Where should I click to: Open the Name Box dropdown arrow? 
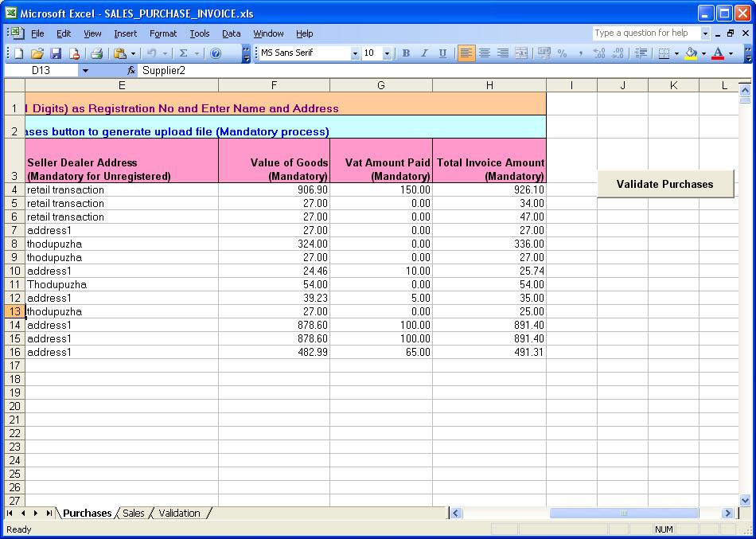[x=85, y=71]
